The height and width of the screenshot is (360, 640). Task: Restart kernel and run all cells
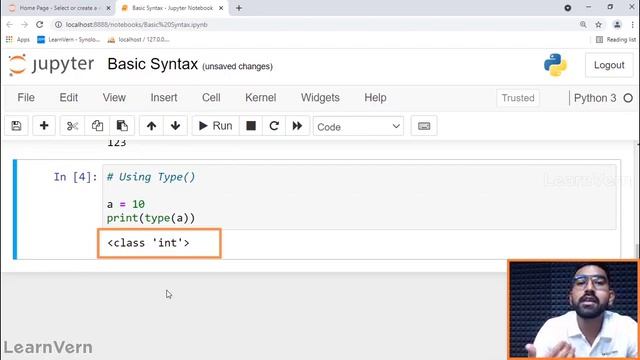298,126
